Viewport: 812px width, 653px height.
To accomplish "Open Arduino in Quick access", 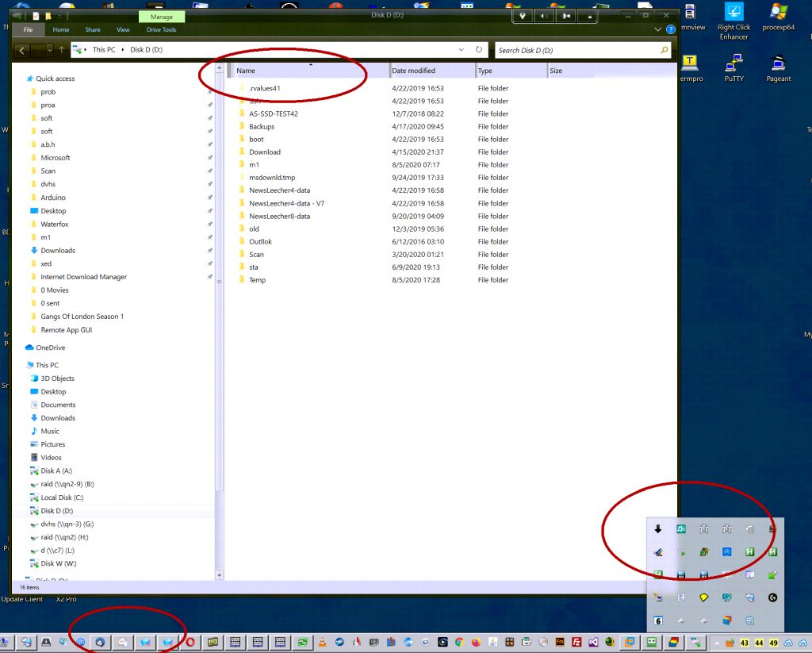I will (53, 198).
